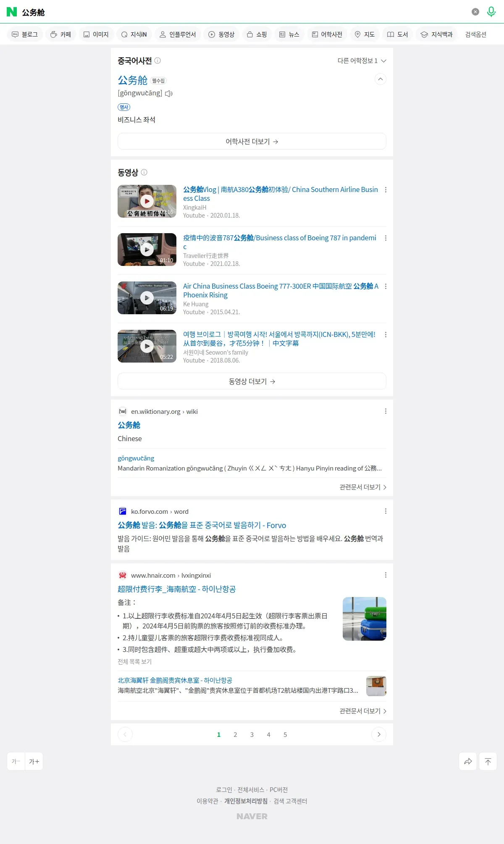
Task: Click 어학사전 더보기 button
Action: tap(252, 141)
